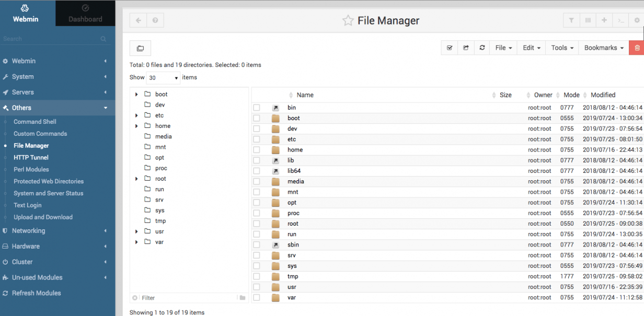Screen dimensions: 644x316
Task: Refresh the file listing
Action: [482, 48]
